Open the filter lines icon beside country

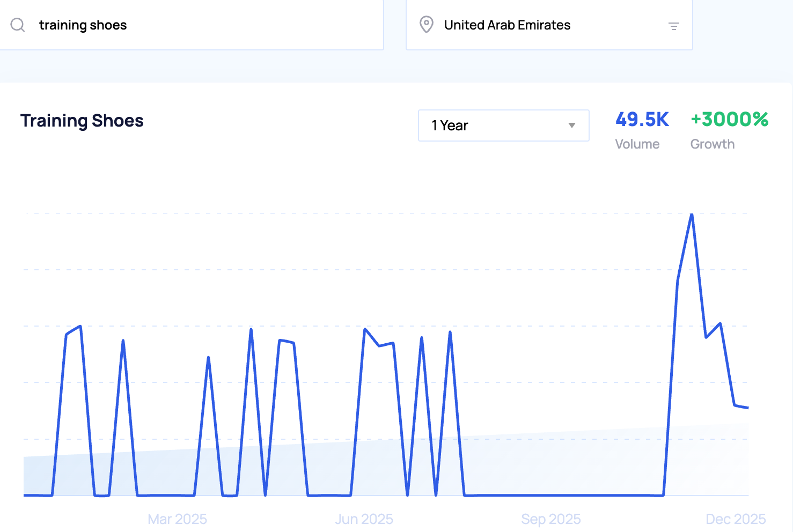[x=673, y=26]
